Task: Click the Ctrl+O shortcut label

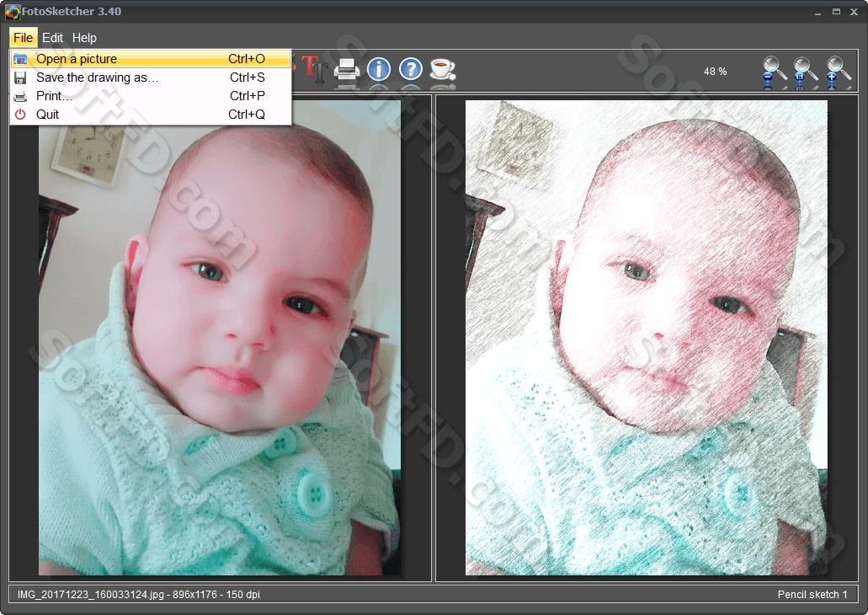Action: pos(247,59)
